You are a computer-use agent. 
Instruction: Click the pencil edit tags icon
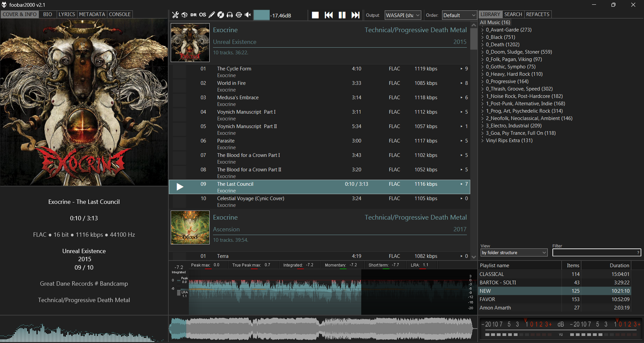coord(212,15)
